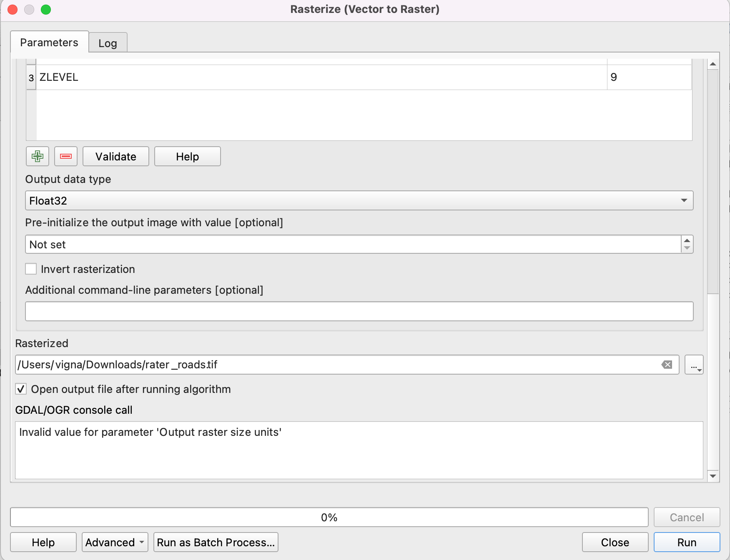The width and height of the screenshot is (730, 560).
Task: Clear the Rasterized output path field
Action: (667, 365)
